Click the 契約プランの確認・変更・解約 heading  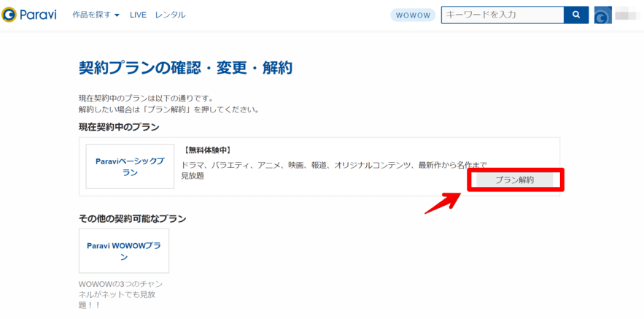(185, 68)
